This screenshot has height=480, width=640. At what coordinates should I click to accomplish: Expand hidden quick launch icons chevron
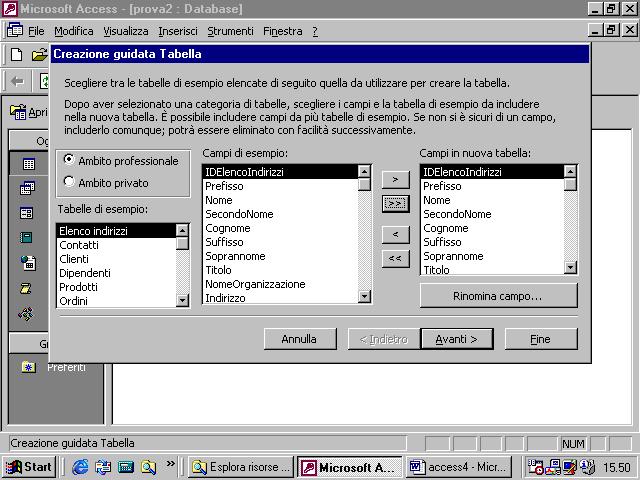pos(171,464)
